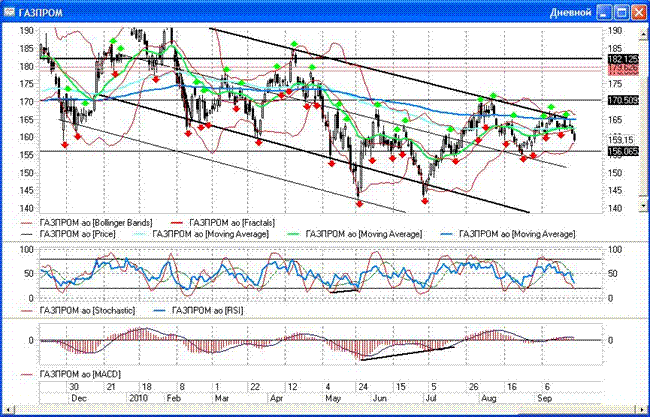Click the date 6 above Sep
Viewport: 650px width, 417px height.
click(x=548, y=387)
